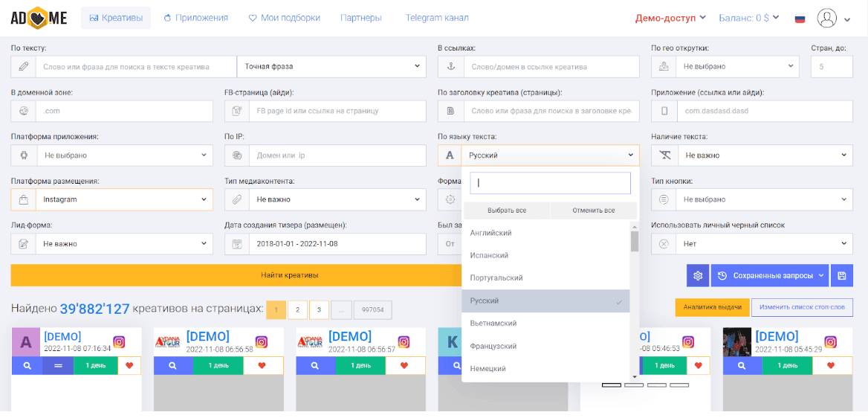868x418 pixels.
Task: Click Выбрать все in language dropdown
Action: 506,210
